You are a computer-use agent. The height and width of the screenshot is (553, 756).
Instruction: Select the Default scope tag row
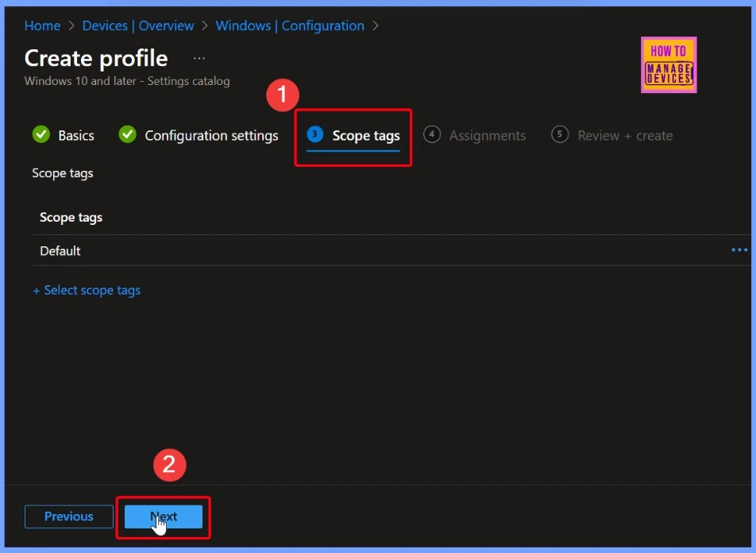click(x=391, y=251)
